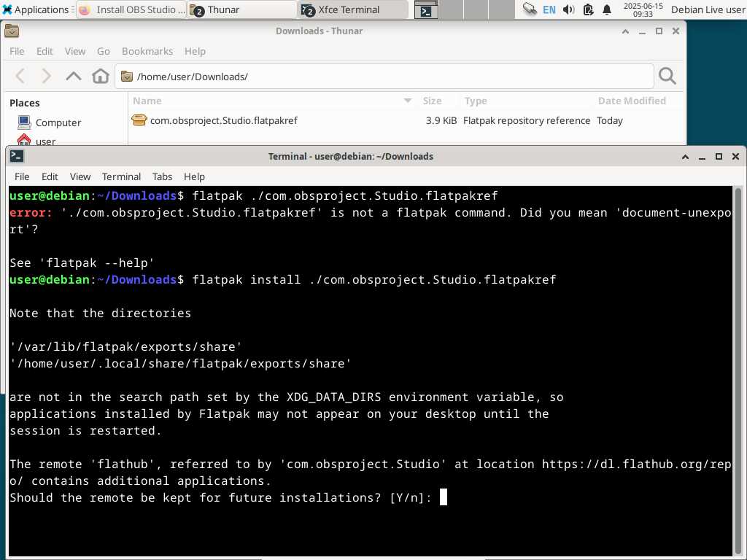This screenshot has height=560, width=747.
Task: Click the flatpakref package file icon
Action: pyautogui.click(x=139, y=120)
